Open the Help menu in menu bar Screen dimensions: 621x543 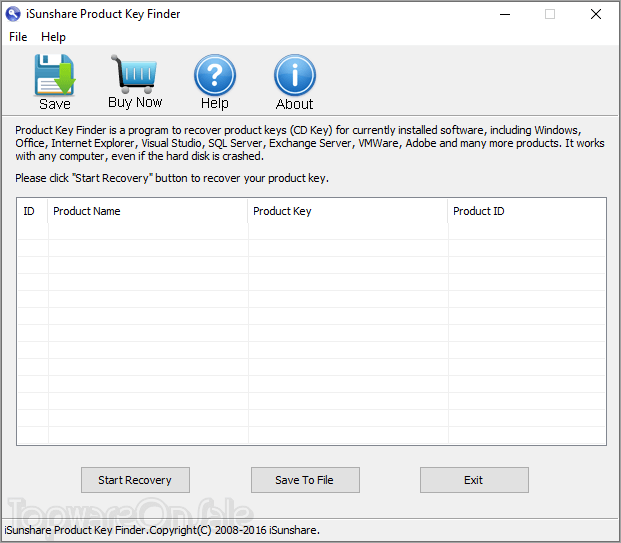pyautogui.click(x=53, y=37)
